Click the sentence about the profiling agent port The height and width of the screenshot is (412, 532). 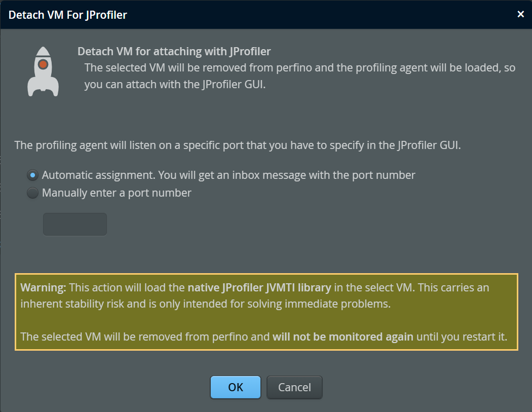coord(238,145)
